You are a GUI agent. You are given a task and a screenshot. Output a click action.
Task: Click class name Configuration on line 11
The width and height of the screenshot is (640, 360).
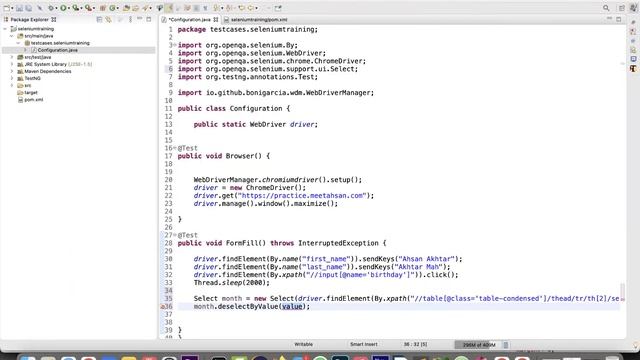256,109
